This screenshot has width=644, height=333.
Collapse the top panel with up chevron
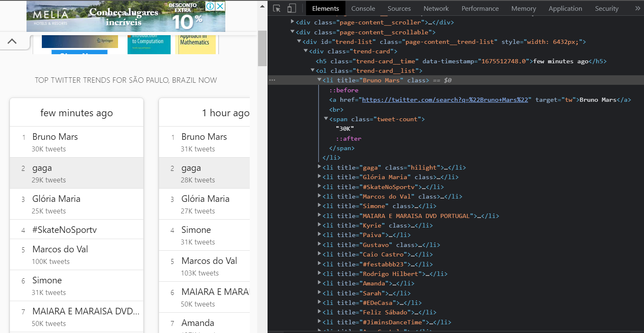click(12, 41)
